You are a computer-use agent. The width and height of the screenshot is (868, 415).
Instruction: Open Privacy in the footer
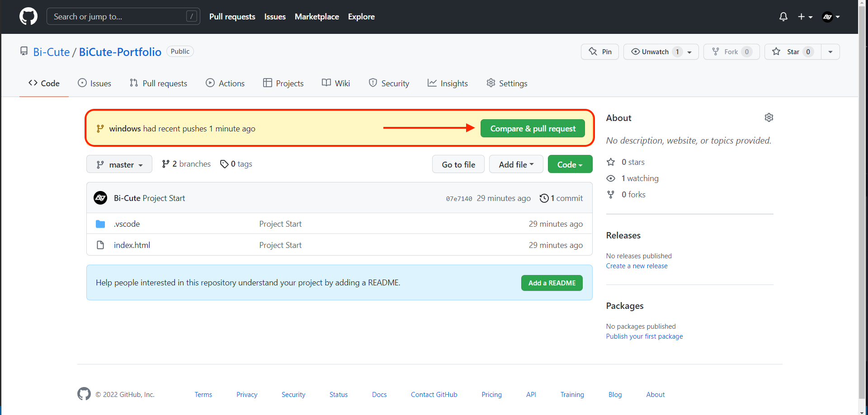pos(247,395)
